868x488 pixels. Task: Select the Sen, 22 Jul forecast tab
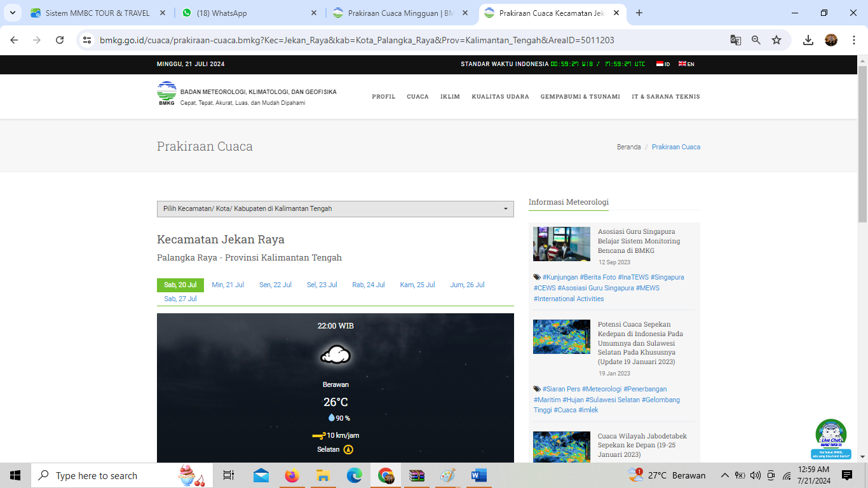pos(275,285)
